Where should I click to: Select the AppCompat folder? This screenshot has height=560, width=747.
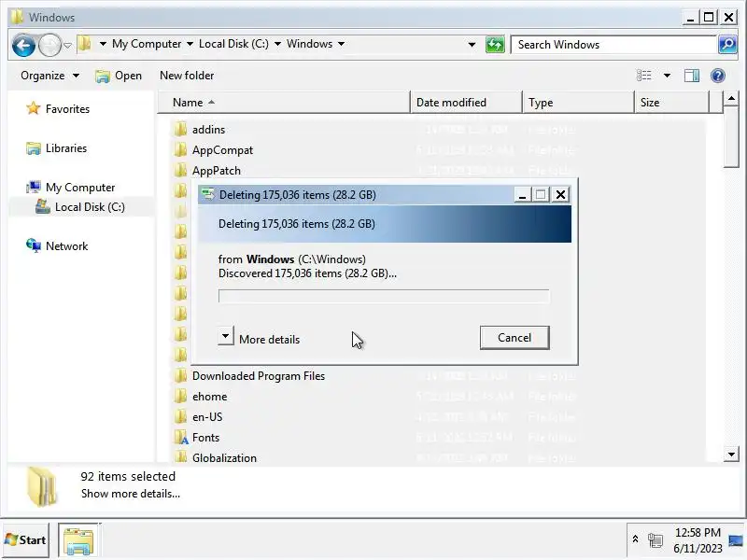222,150
